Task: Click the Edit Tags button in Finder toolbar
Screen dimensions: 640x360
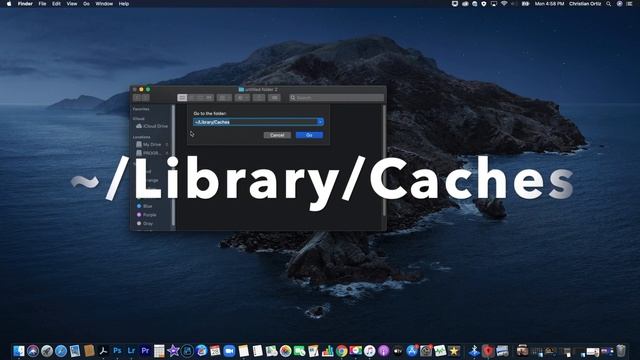Action: [x=275, y=98]
